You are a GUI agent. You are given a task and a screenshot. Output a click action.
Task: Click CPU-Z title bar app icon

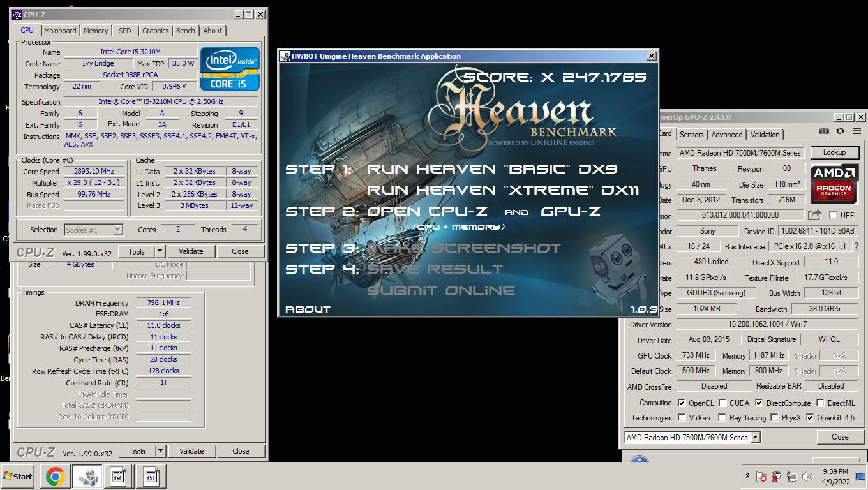[x=17, y=14]
